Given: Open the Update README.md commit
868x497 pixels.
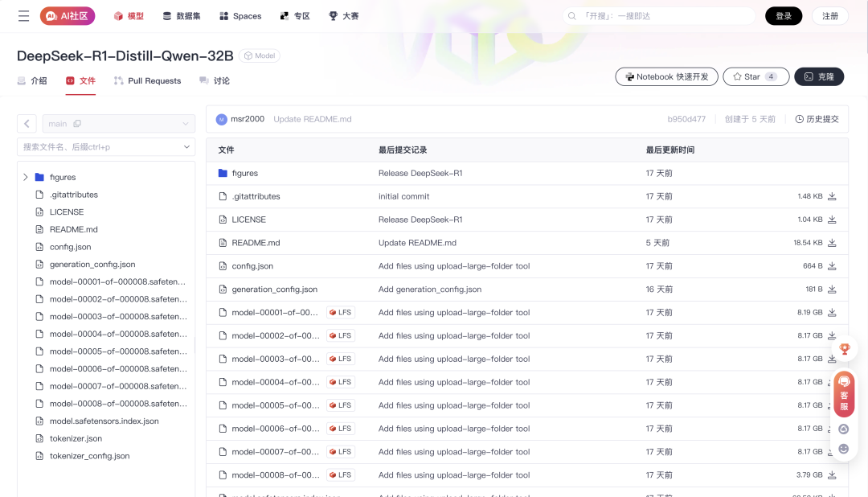Looking at the screenshot, I should [x=312, y=119].
